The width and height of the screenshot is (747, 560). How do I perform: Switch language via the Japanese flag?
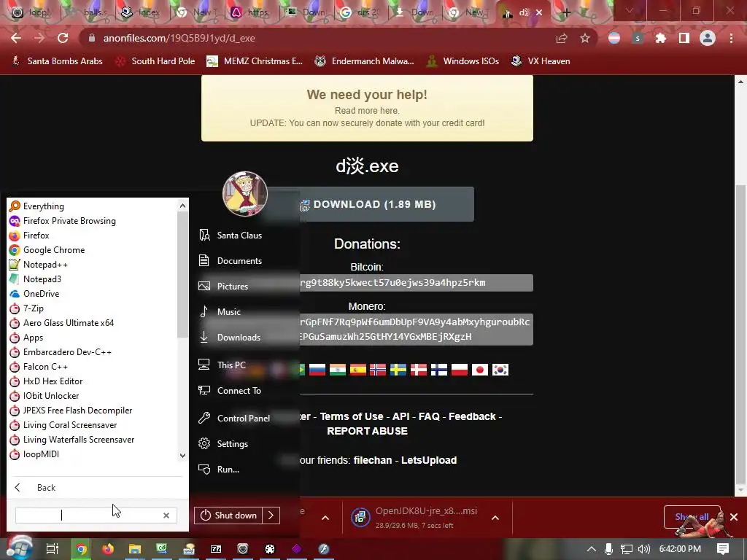coord(480,370)
